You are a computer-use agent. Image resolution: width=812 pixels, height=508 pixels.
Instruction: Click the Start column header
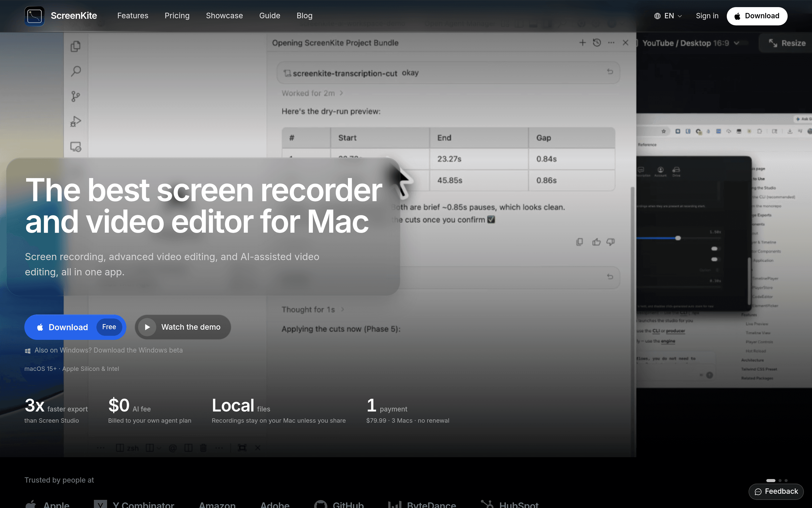(x=380, y=138)
